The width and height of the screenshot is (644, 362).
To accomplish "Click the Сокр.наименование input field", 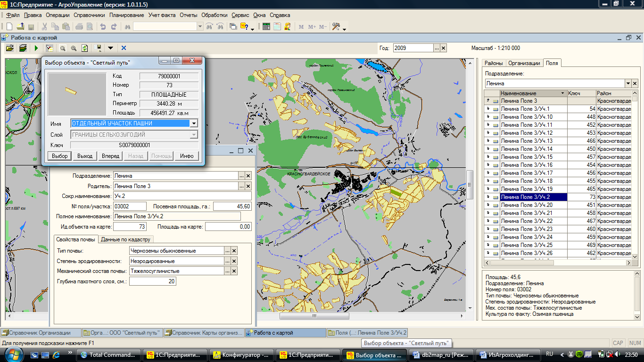I will pos(182,196).
